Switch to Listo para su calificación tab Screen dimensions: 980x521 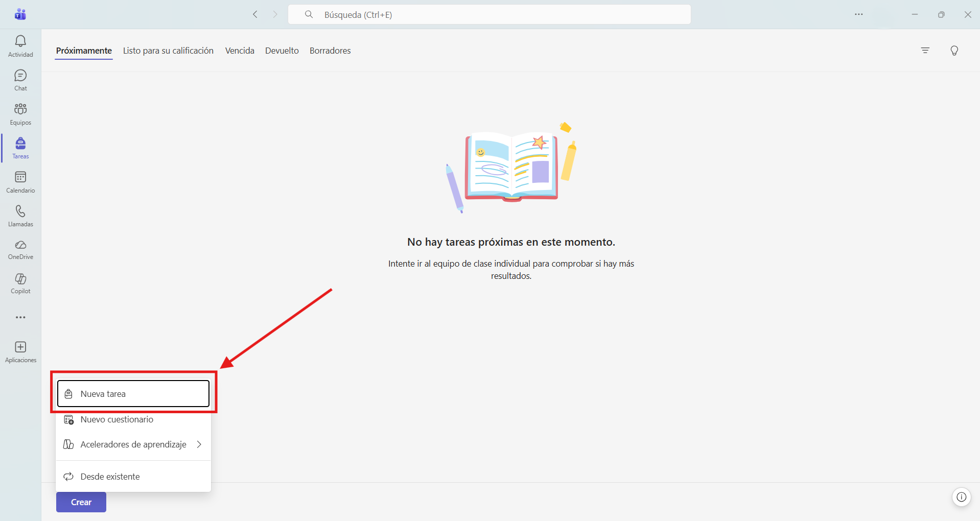point(168,51)
